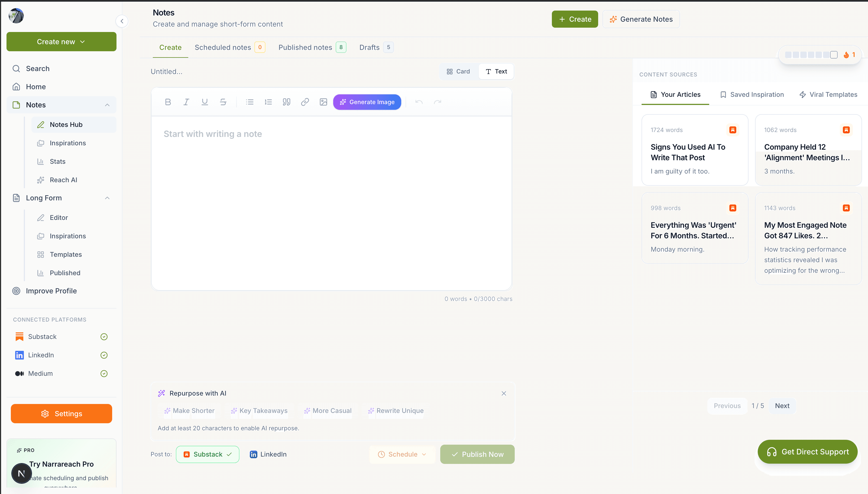Open Stats under Notes
This screenshot has height=494, width=868.
point(74,162)
